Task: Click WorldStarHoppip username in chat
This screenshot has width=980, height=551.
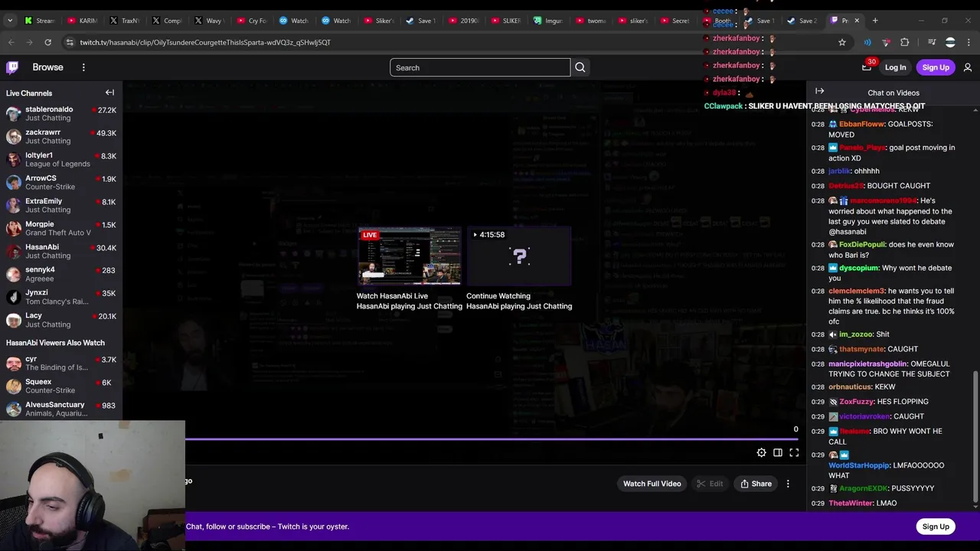Action: pyautogui.click(x=859, y=465)
